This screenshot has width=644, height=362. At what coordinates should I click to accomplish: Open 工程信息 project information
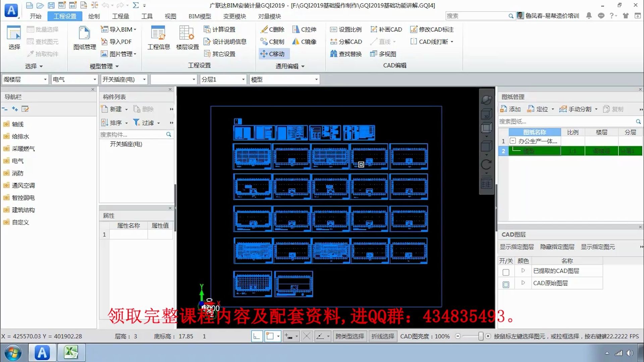pyautogui.click(x=158, y=38)
